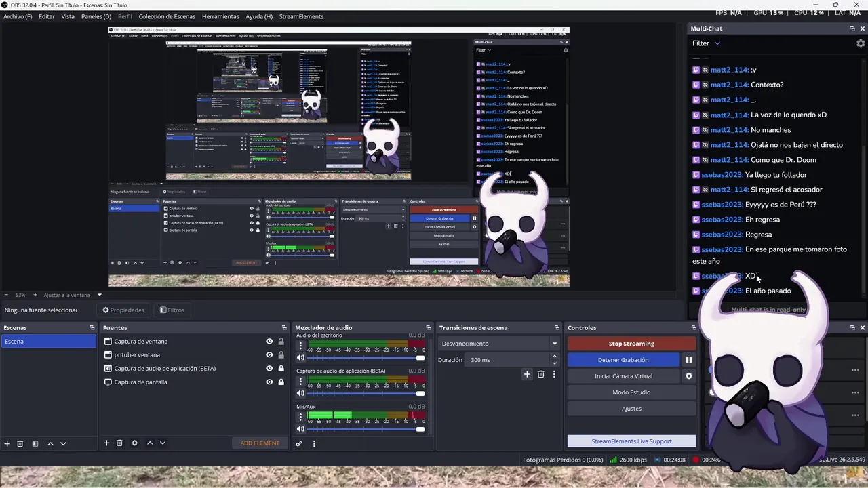Lock the Captura de ventana source
The height and width of the screenshot is (488, 868).
point(281,342)
